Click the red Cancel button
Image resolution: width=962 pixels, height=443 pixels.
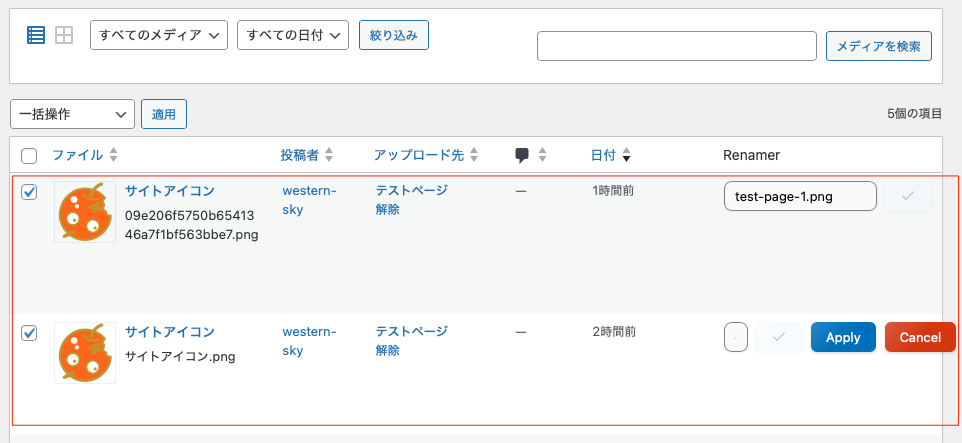[920, 337]
